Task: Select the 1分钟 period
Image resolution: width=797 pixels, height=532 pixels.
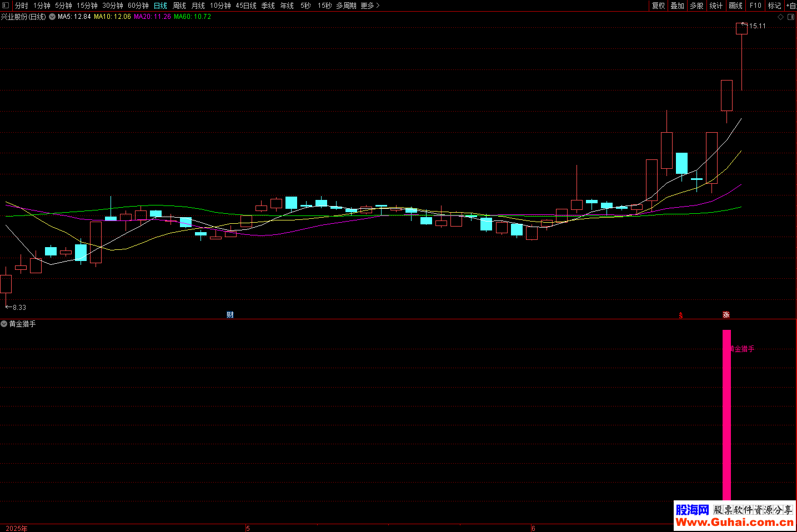Action: [42, 6]
